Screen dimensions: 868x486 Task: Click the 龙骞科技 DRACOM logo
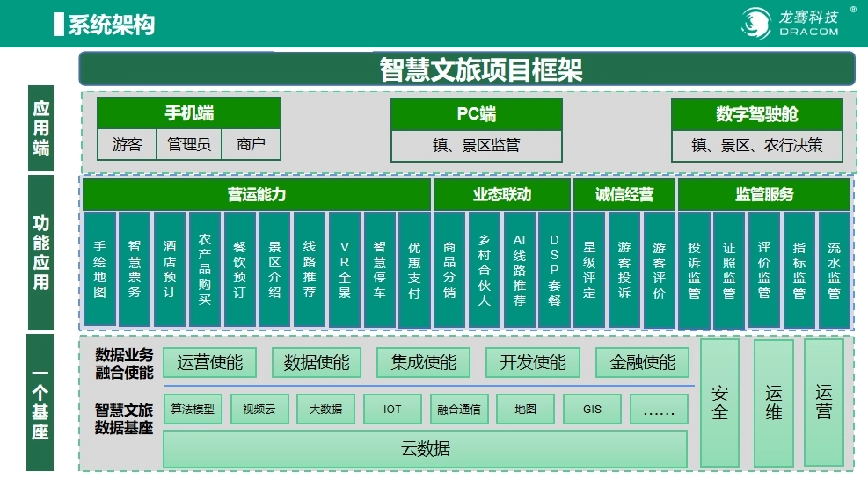[x=791, y=23]
